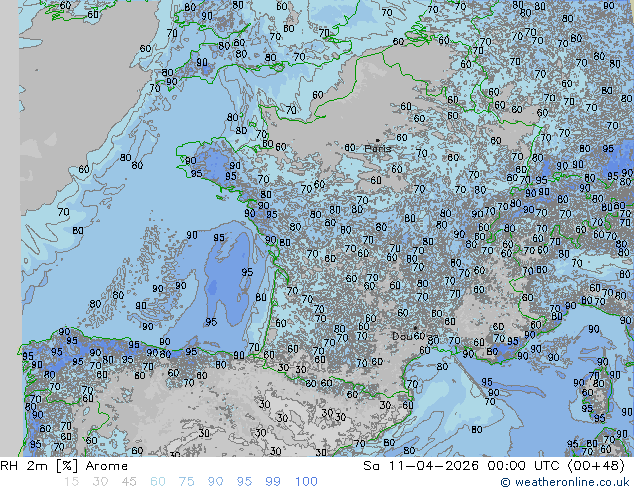Click the 30 value in the legend
The height and width of the screenshot is (490, 634).
(101, 482)
